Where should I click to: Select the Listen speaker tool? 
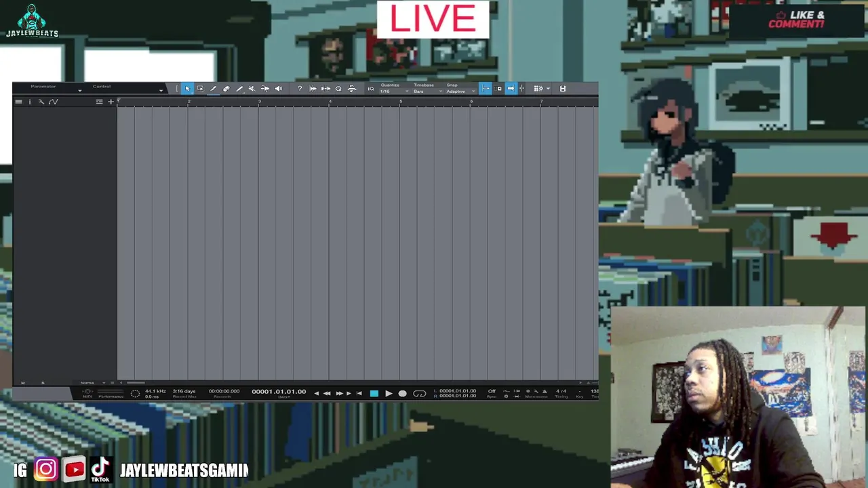278,89
